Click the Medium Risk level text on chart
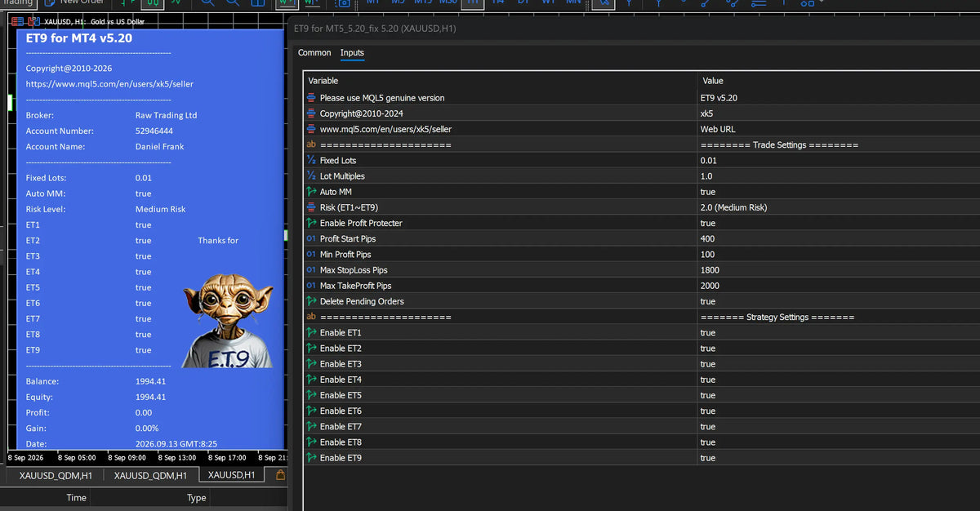 (160, 209)
